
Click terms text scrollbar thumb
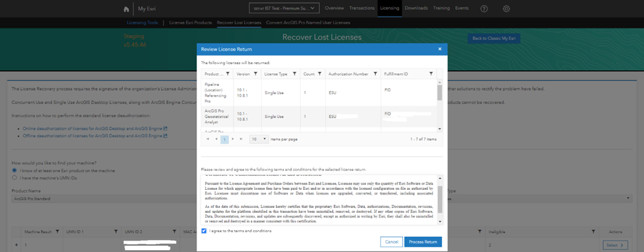point(440,199)
